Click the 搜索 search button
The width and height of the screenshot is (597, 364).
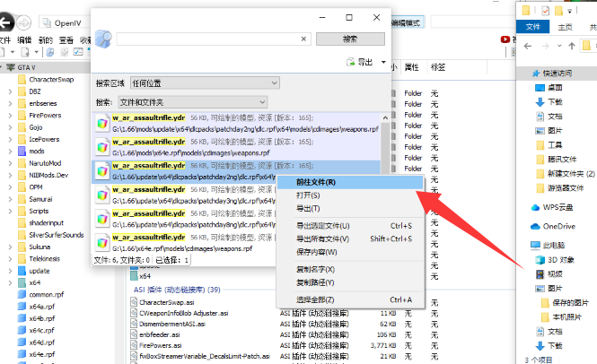click(350, 39)
